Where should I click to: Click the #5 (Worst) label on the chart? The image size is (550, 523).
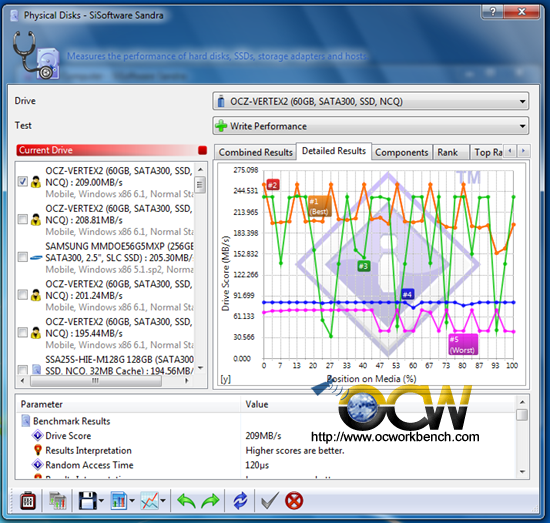click(x=463, y=344)
